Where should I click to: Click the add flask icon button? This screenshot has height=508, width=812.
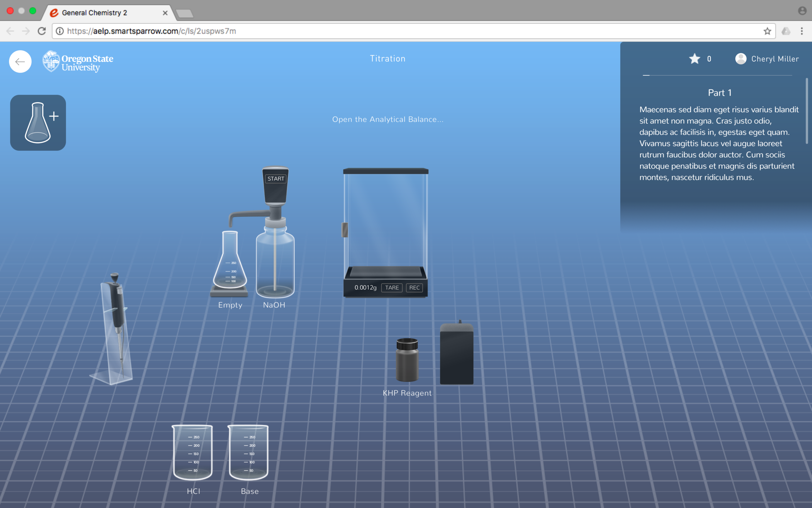38,123
